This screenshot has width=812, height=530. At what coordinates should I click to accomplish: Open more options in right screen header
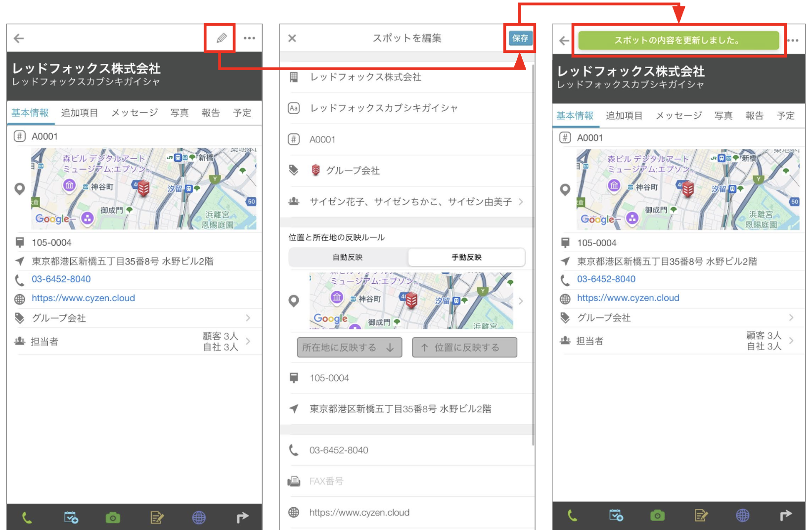pos(793,41)
